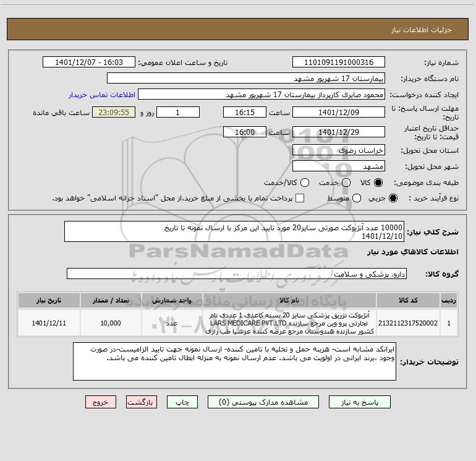
Task: Click the need date cell 1401/12/11
Action: click(49, 323)
